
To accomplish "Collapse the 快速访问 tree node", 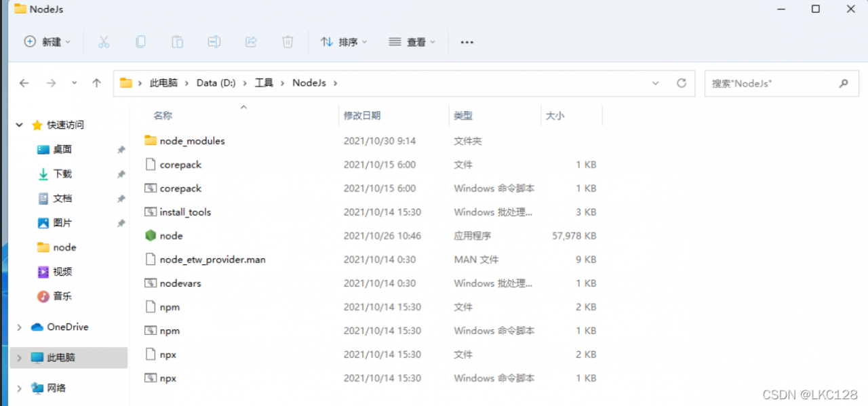I will pos(20,125).
